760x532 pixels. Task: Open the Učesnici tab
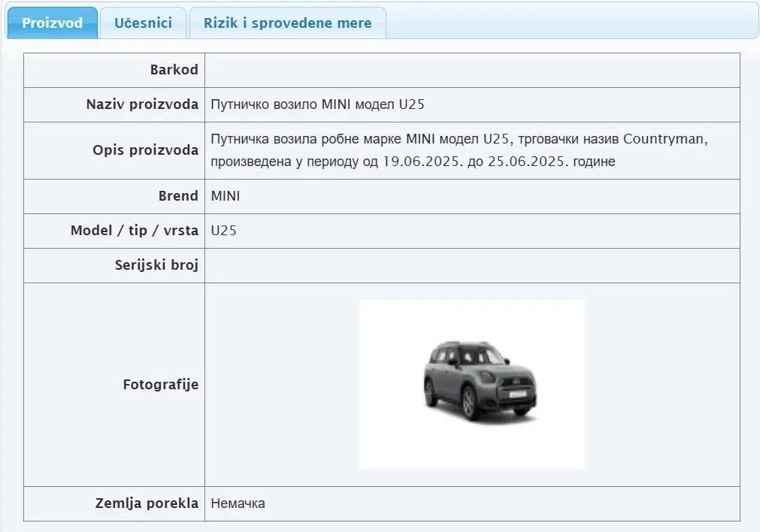(143, 23)
